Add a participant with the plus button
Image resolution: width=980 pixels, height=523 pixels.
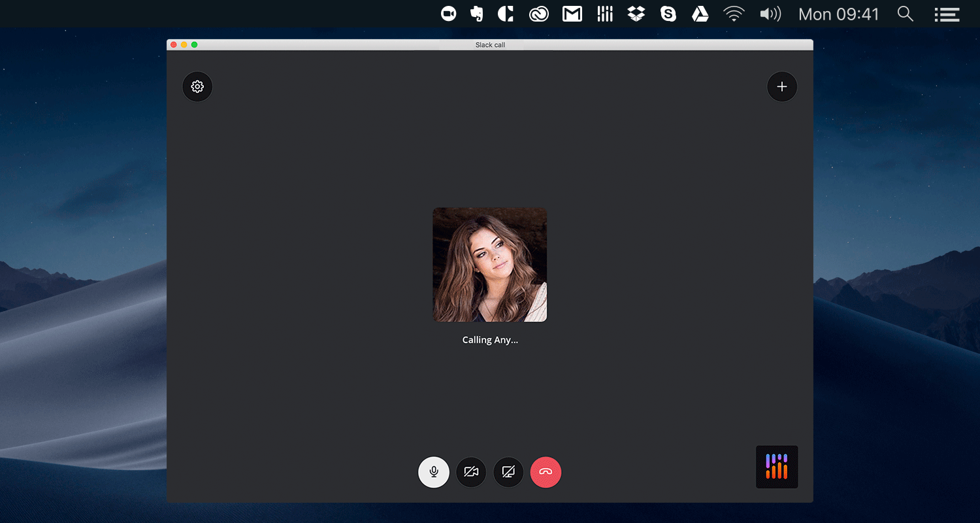coord(782,86)
